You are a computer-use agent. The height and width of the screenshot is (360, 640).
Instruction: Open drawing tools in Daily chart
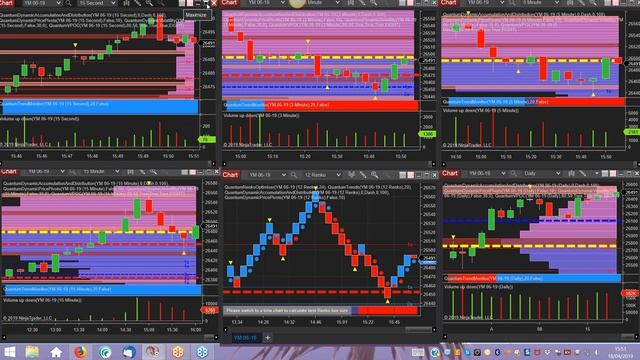[583, 173]
